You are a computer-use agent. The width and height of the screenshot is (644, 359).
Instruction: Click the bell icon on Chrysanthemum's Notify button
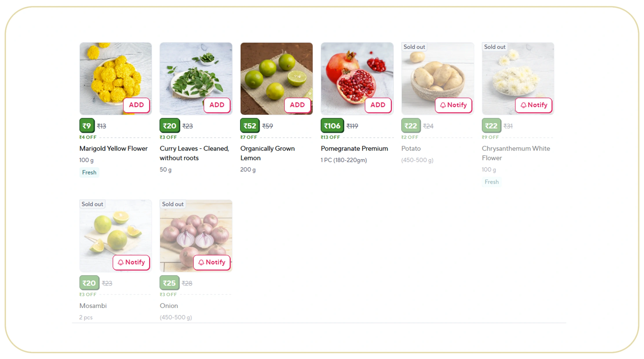coord(523,105)
